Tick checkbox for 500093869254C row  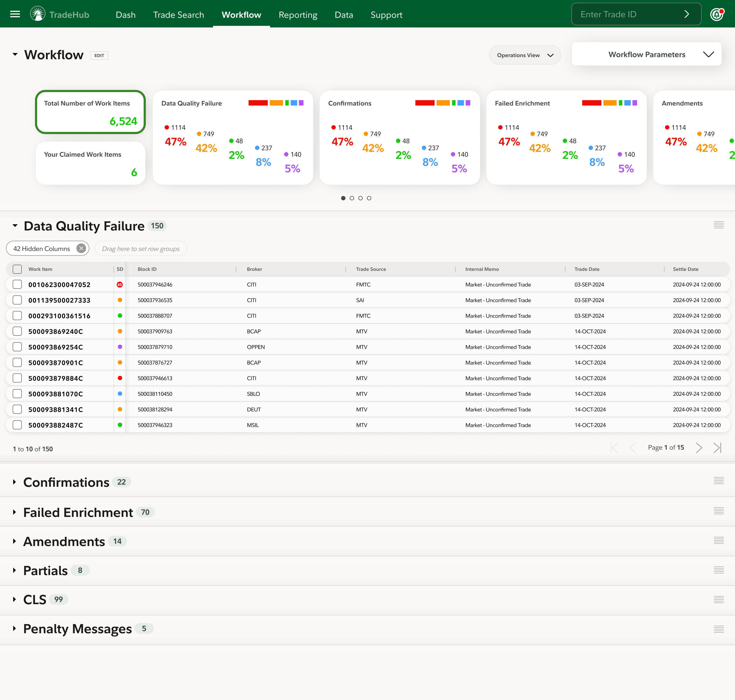coord(17,347)
